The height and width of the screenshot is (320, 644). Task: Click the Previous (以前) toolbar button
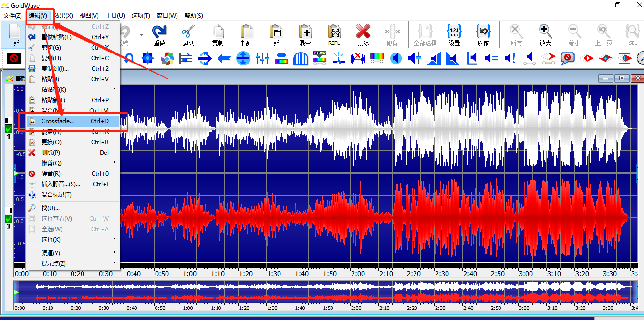[x=483, y=32]
